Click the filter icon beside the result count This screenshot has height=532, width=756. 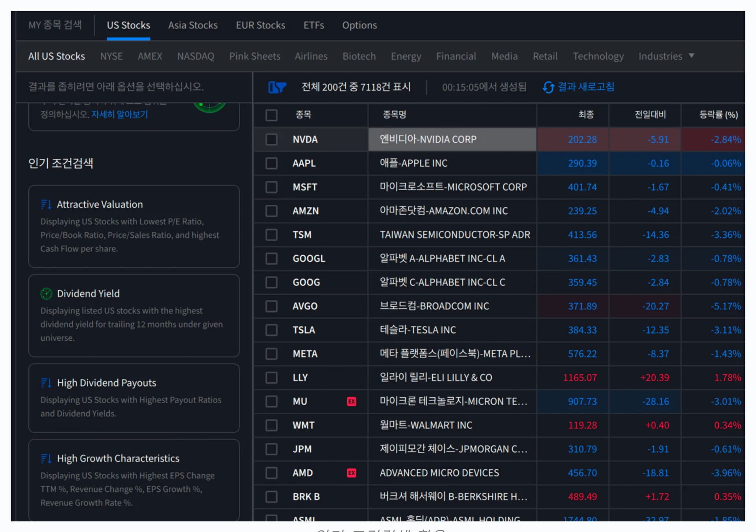point(277,87)
